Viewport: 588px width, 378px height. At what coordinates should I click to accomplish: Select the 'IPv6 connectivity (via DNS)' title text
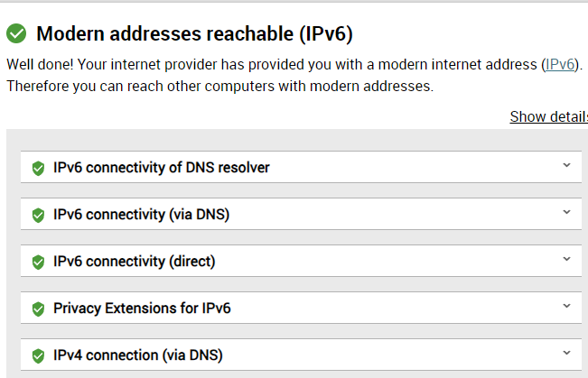click(141, 215)
